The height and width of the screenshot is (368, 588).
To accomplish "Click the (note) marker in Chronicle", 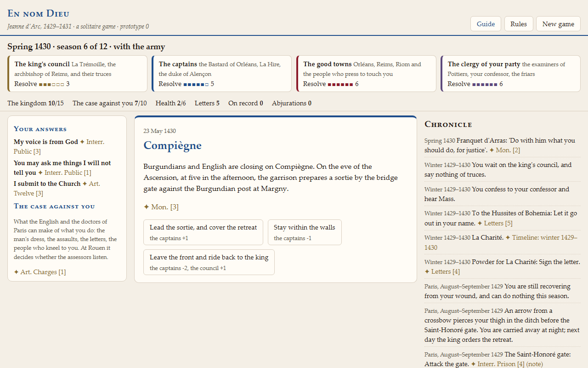I will (x=536, y=364).
